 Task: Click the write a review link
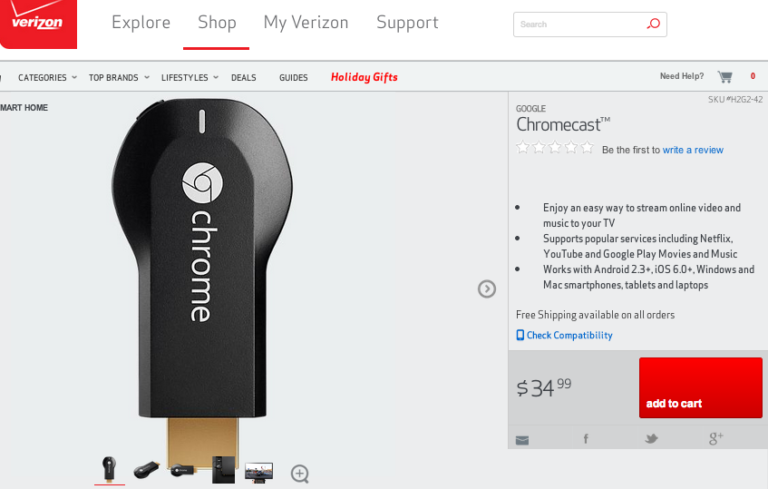pos(692,150)
